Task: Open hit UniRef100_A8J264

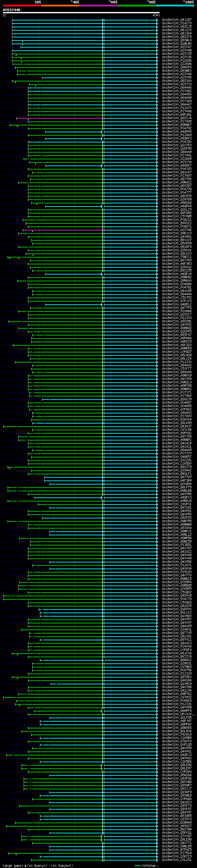Action: coord(177,33)
